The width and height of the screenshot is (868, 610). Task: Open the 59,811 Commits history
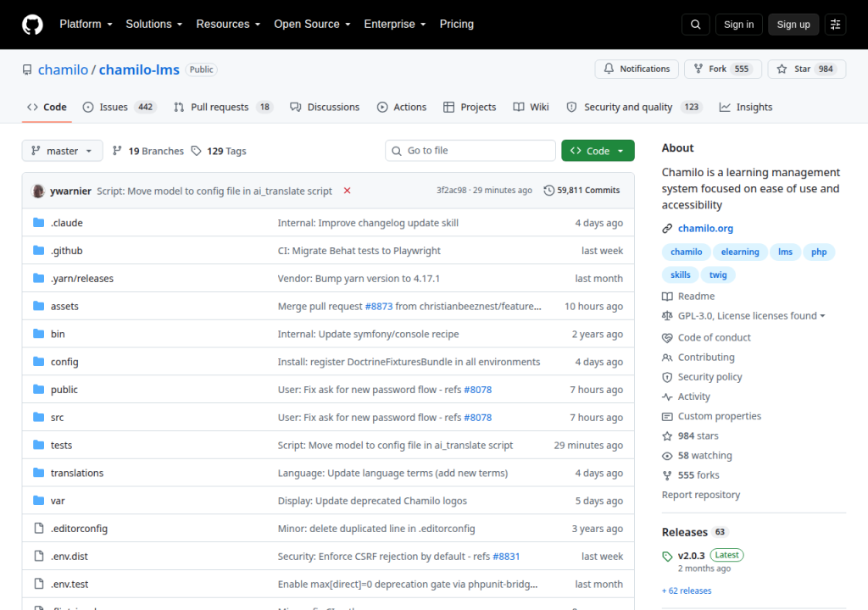tap(581, 191)
